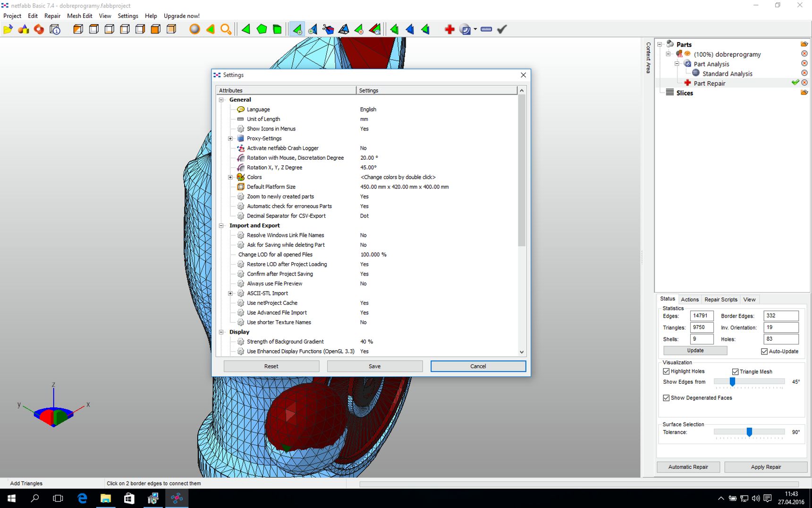Screen dimensions: 812x508
Task: Expand the ASCII-STL Import node
Action: (x=230, y=293)
